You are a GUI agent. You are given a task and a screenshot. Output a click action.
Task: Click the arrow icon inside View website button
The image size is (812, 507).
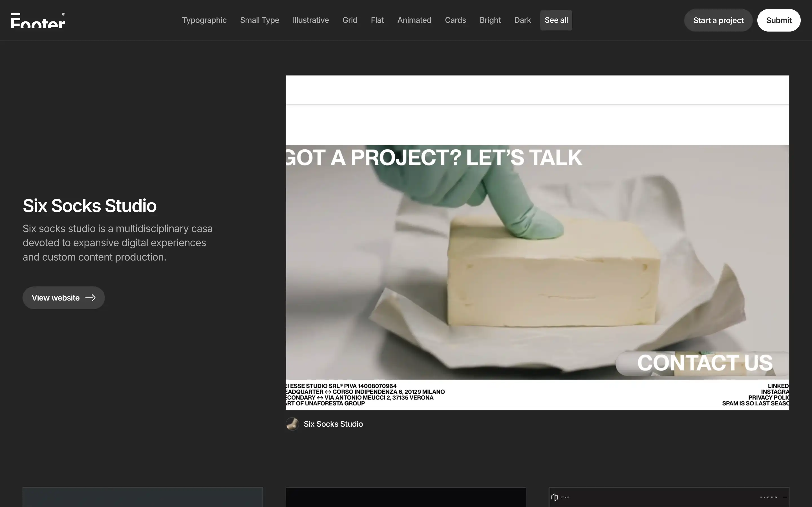(x=90, y=297)
